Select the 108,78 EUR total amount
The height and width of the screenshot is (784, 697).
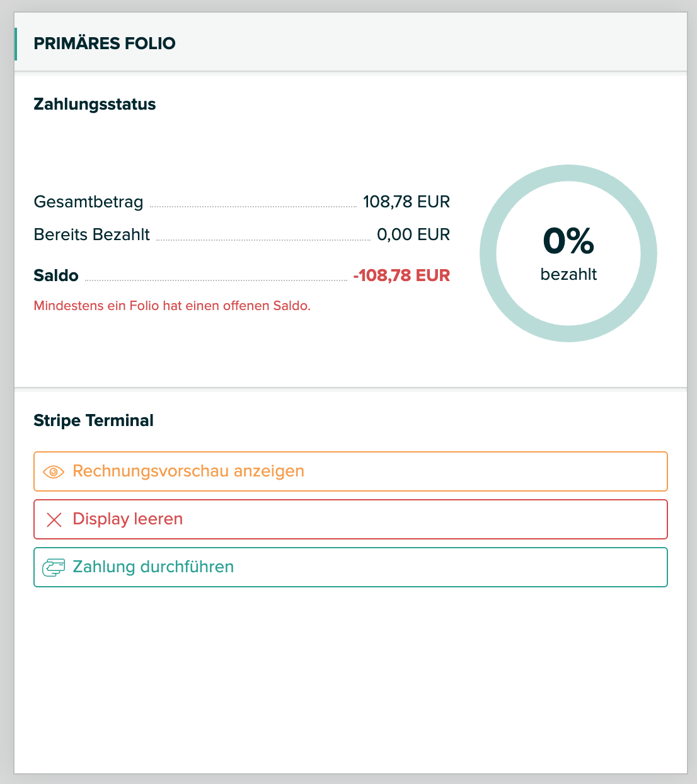point(406,202)
